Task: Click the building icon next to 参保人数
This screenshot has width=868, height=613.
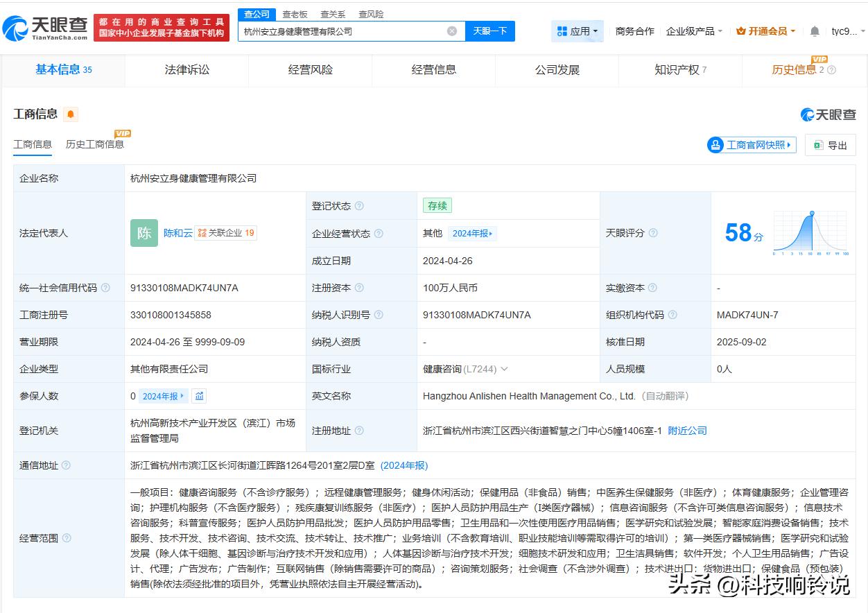Action: coord(200,396)
